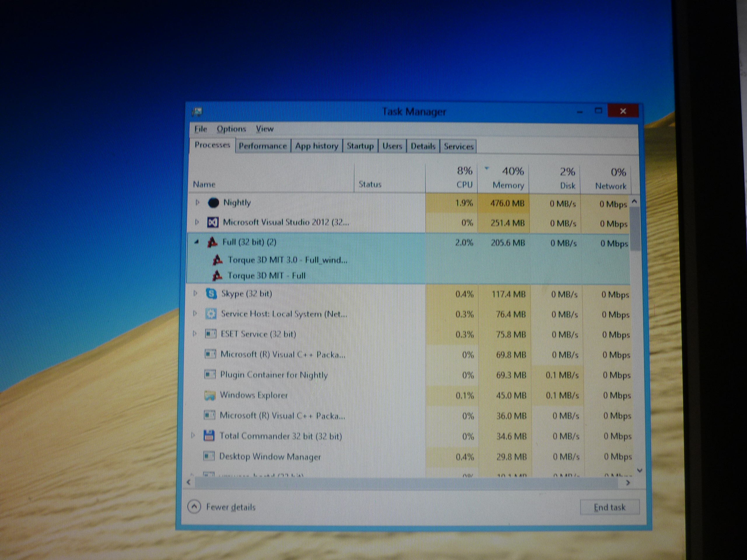Click the horizontal scrollbar right arrow

(628, 483)
